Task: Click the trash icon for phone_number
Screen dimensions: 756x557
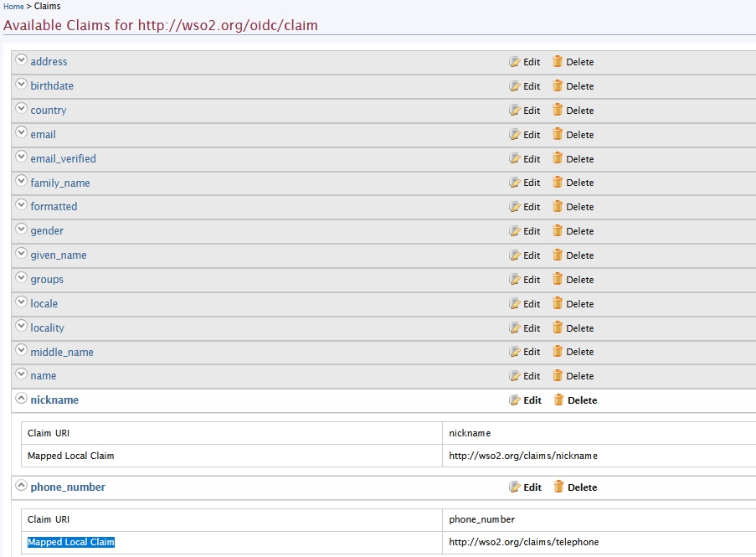Action: click(x=558, y=487)
